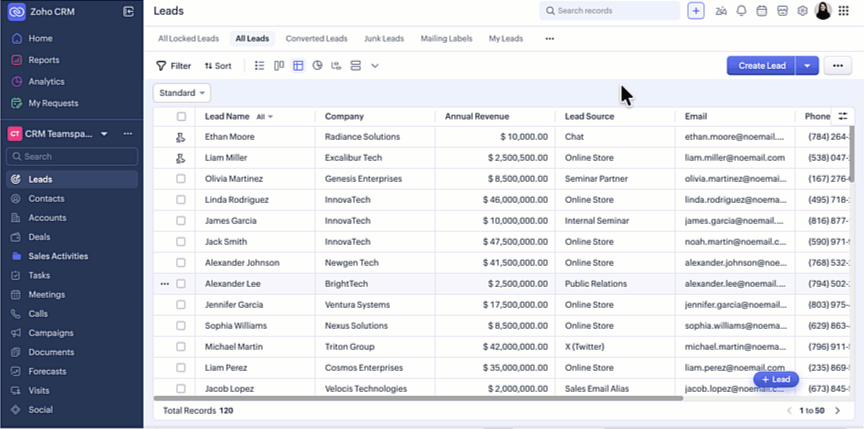
Task: Switch to chart view icon
Action: pyautogui.click(x=317, y=66)
